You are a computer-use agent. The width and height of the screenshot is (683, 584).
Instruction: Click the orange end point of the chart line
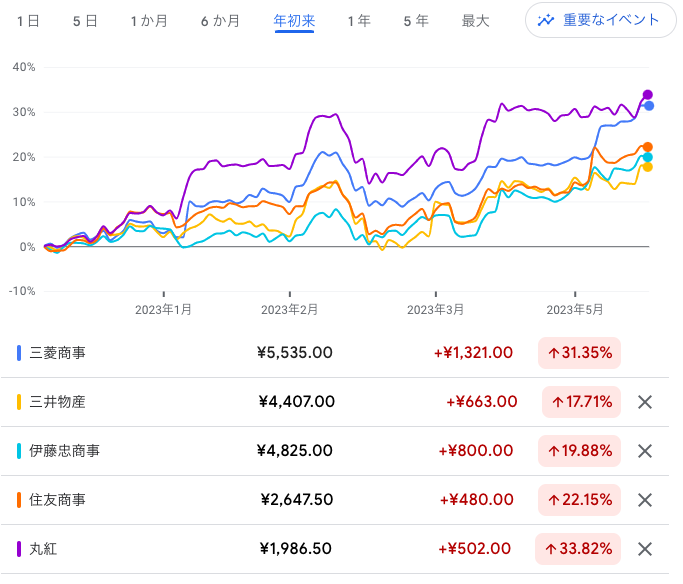[x=648, y=147]
